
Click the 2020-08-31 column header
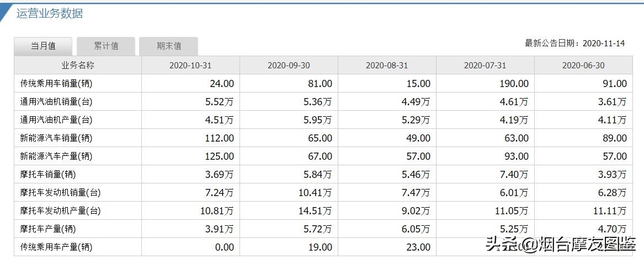[x=387, y=66]
